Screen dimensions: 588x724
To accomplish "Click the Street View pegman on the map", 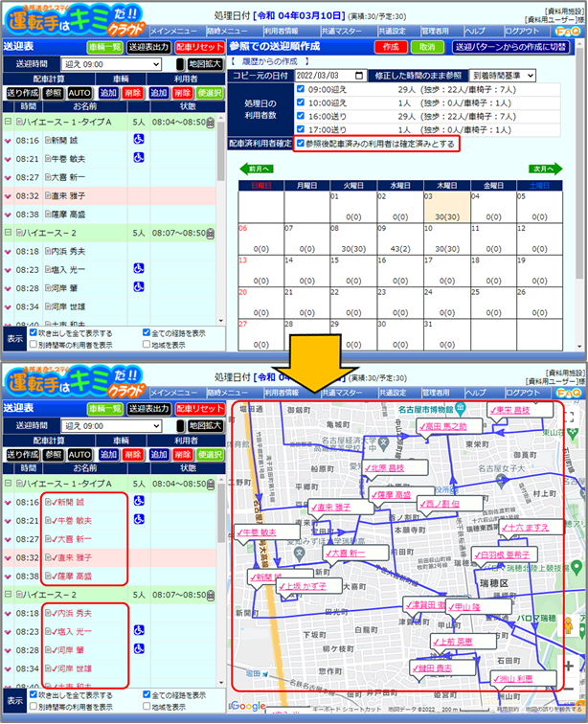I will click(x=569, y=625).
